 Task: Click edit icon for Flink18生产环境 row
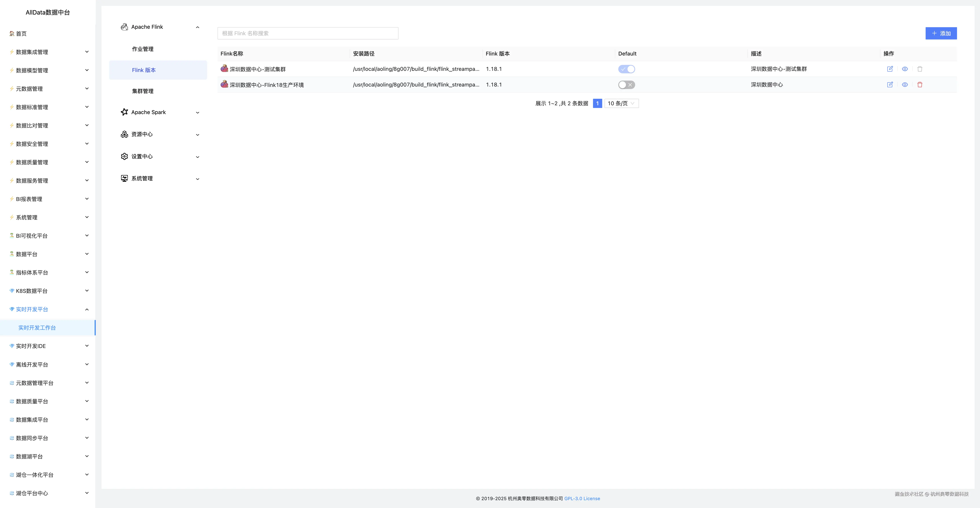pyautogui.click(x=889, y=85)
